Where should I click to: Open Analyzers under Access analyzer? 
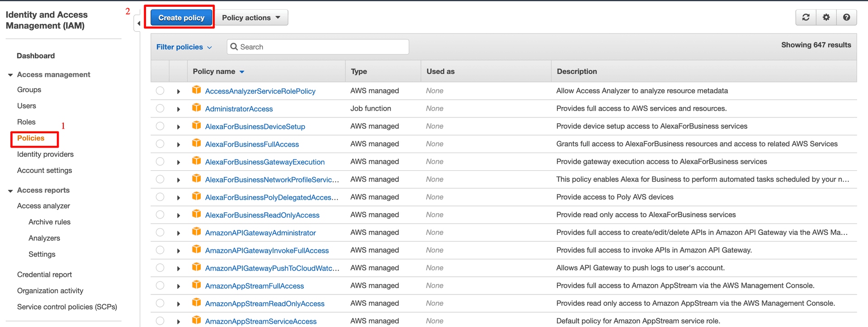pyautogui.click(x=44, y=238)
